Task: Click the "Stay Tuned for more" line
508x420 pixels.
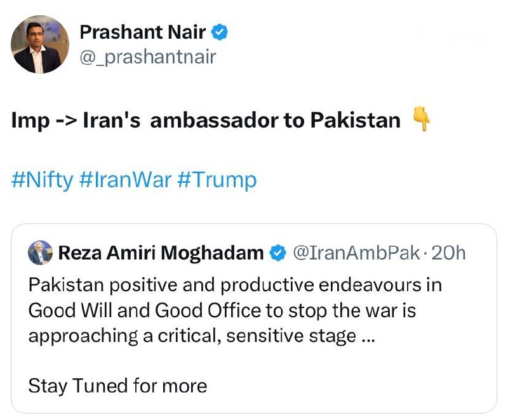Action: 117,385
